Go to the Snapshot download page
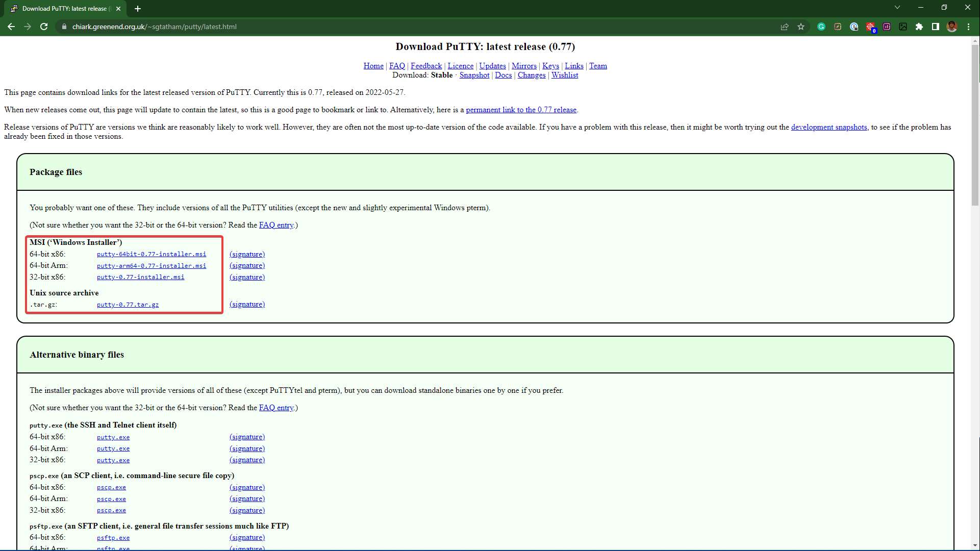Image resolution: width=980 pixels, height=551 pixels. 474,75
